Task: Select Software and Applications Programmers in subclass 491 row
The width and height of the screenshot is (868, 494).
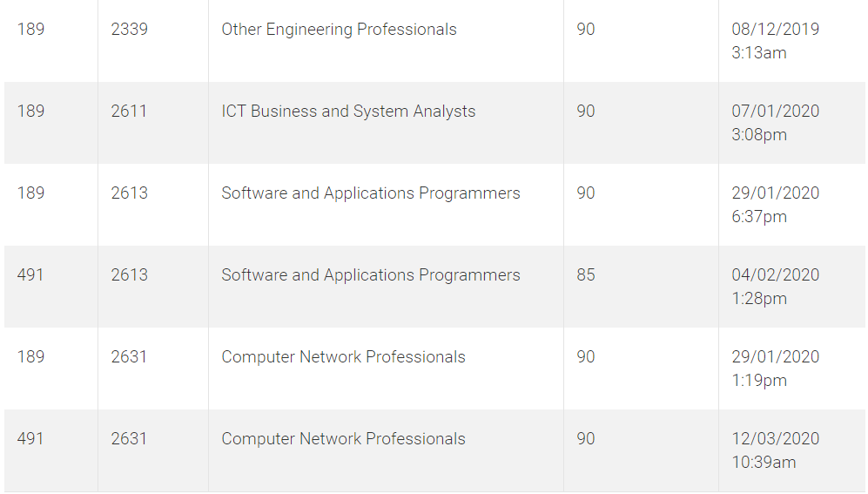Action: tap(371, 275)
